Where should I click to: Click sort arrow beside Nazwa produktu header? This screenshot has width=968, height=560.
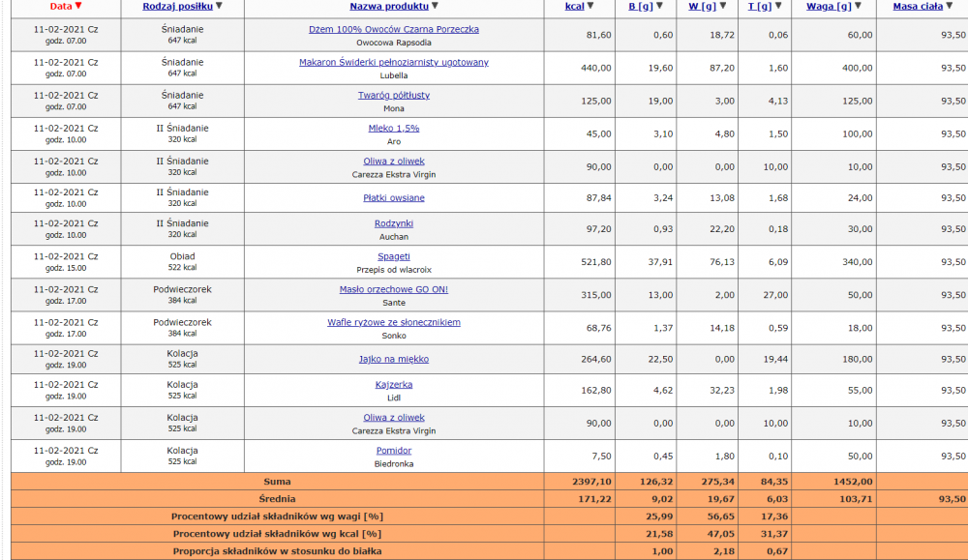pyautogui.click(x=434, y=6)
